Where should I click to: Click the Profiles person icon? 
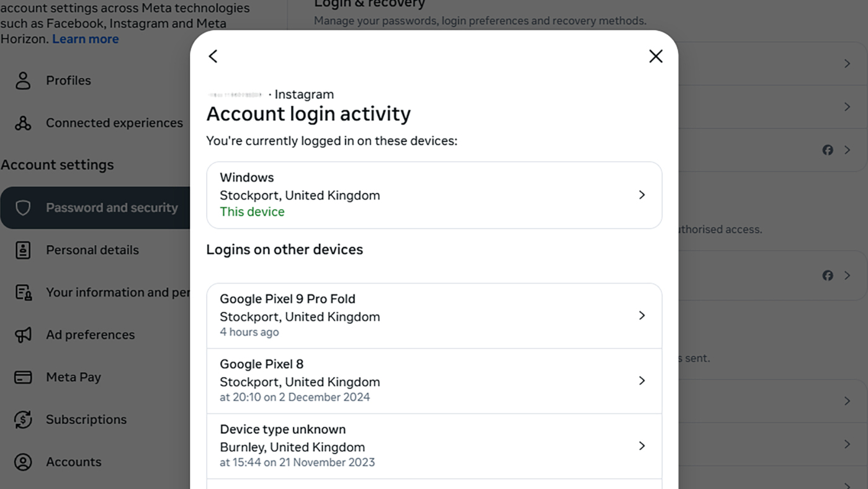click(23, 81)
